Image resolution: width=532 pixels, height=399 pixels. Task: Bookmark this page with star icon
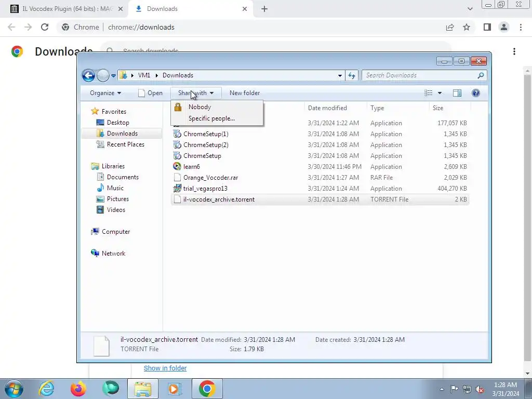coord(467,27)
